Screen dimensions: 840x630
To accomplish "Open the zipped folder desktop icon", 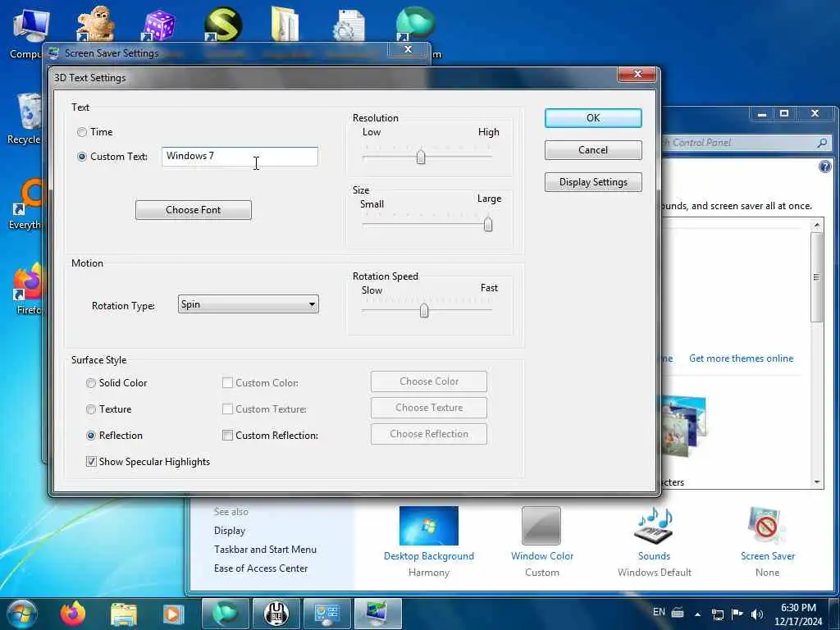I will point(285,24).
